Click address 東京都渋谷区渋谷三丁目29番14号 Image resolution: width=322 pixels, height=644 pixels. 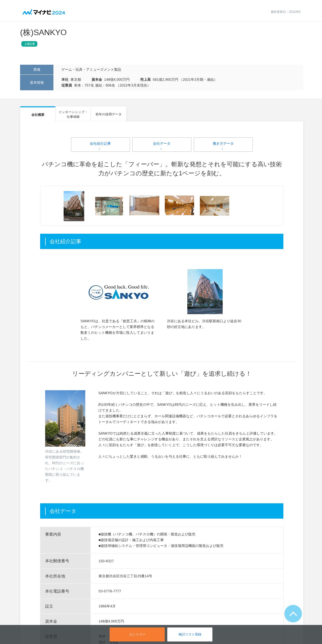point(125,576)
